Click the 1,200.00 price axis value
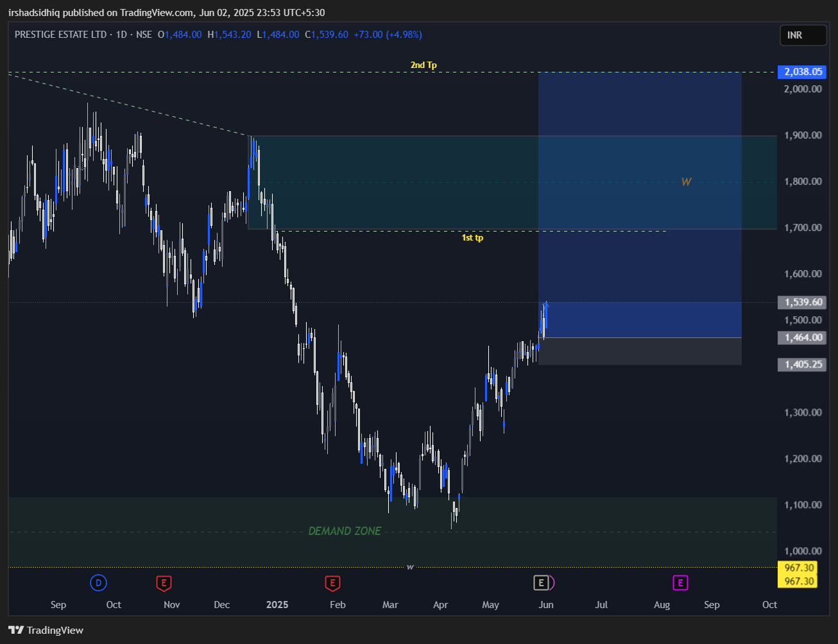This screenshot has width=838, height=644. pos(803,459)
